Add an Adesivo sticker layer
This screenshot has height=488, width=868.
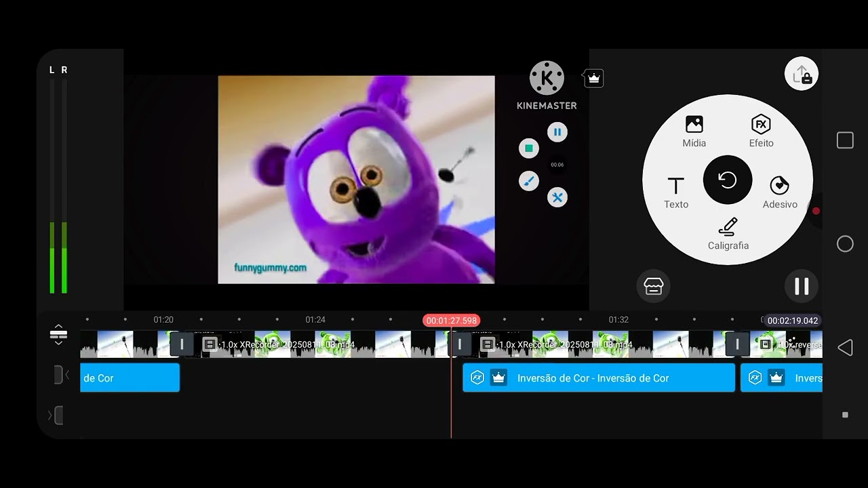[779, 192]
